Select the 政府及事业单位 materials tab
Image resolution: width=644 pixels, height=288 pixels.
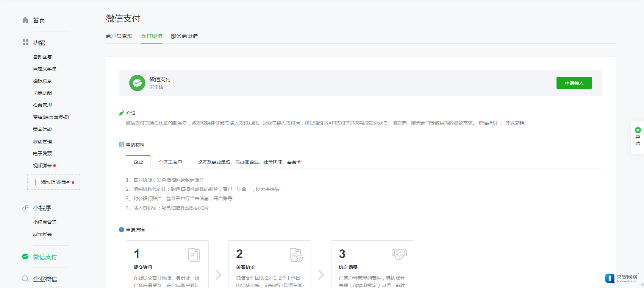[249, 162]
